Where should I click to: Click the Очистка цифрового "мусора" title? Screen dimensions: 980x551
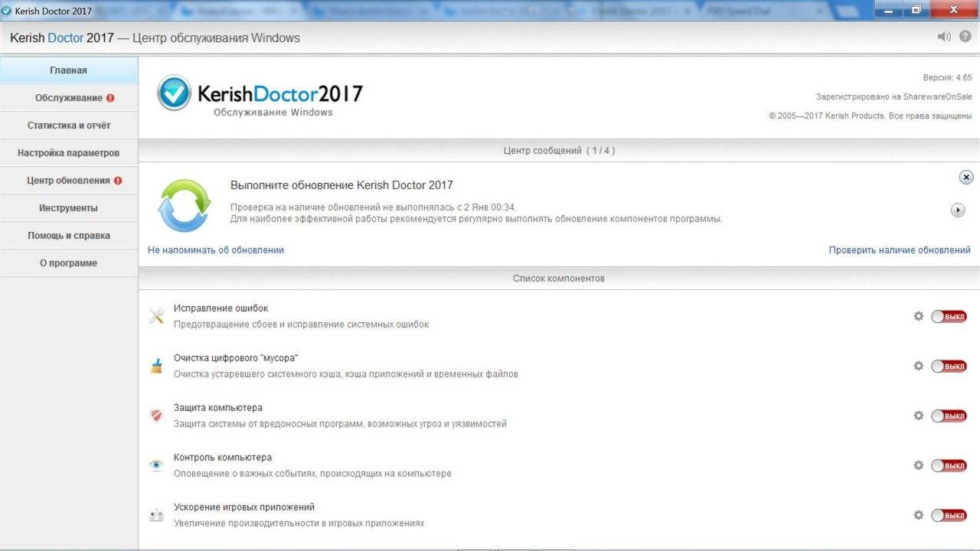pyautogui.click(x=236, y=358)
